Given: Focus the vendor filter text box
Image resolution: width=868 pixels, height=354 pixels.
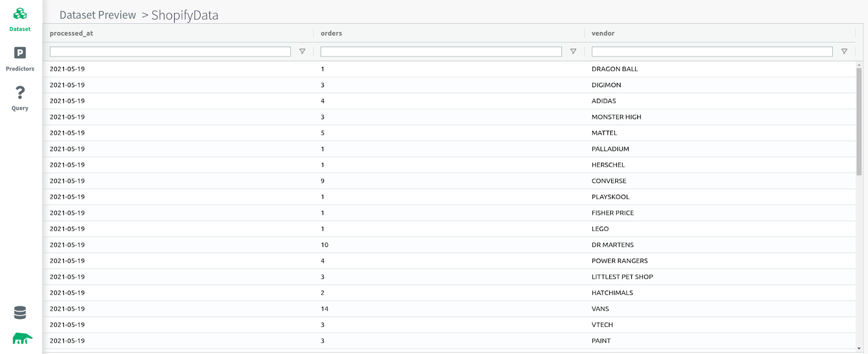Looking at the screenshot, I should click(712, 52).
